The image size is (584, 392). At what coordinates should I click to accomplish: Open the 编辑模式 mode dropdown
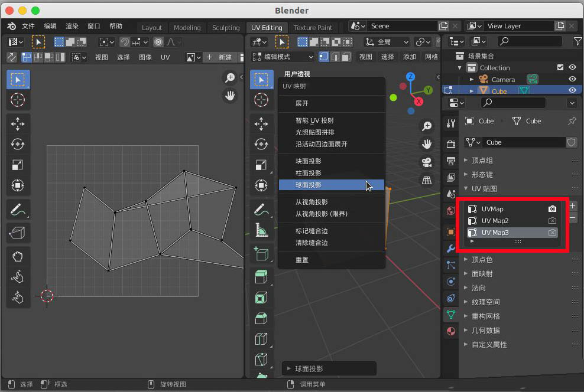point(283,57)
